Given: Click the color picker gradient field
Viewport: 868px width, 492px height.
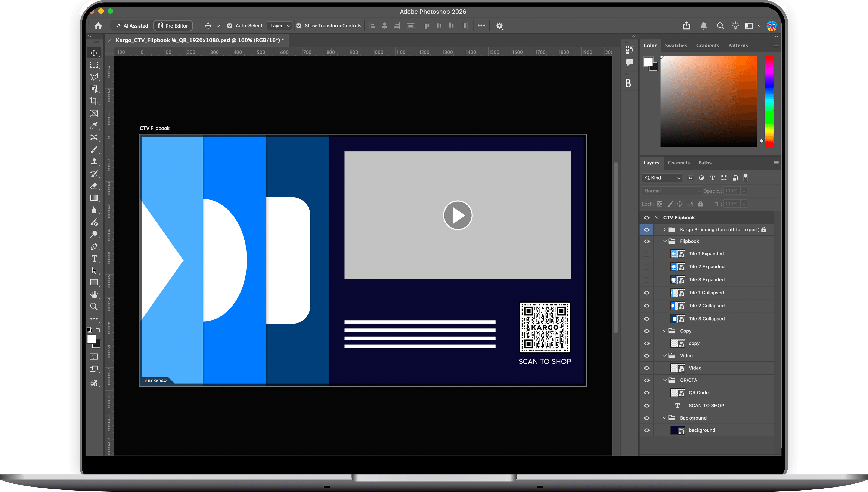Looking at the screenshot, I should (x=708, y=101).
